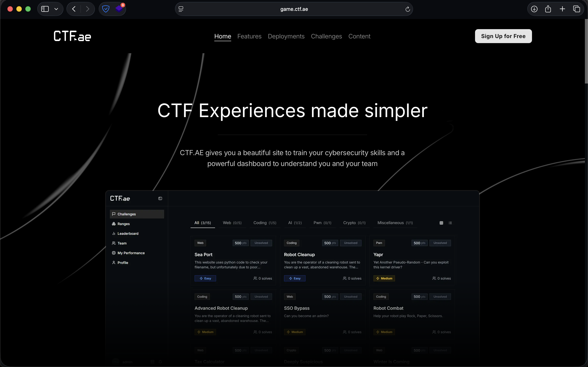
Task: Reload the page with the refresh icon
Action: point(408,9)
